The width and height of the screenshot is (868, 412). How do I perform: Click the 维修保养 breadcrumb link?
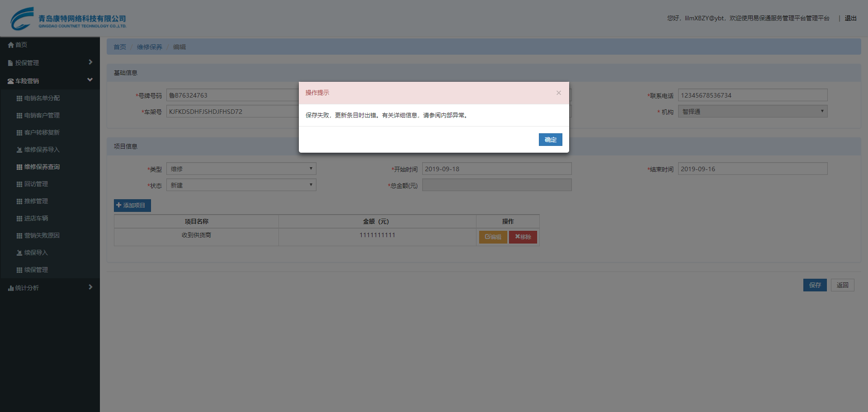(x=150, y=47)
